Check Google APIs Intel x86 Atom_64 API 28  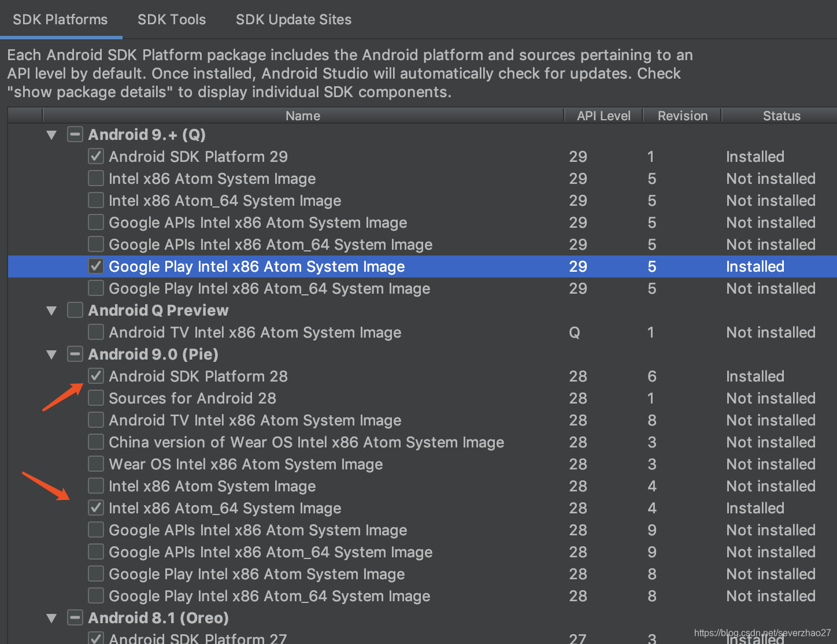point(96,552)
